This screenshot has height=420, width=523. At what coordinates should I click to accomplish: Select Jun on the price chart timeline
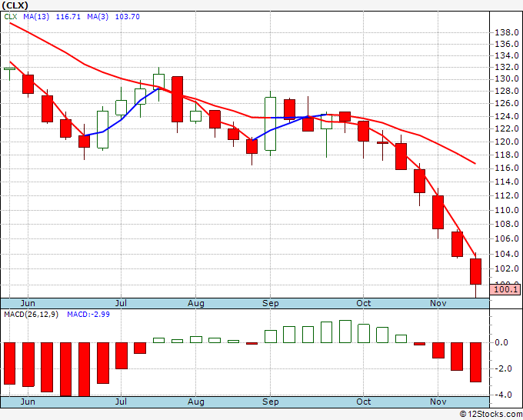tap(28, 303)
